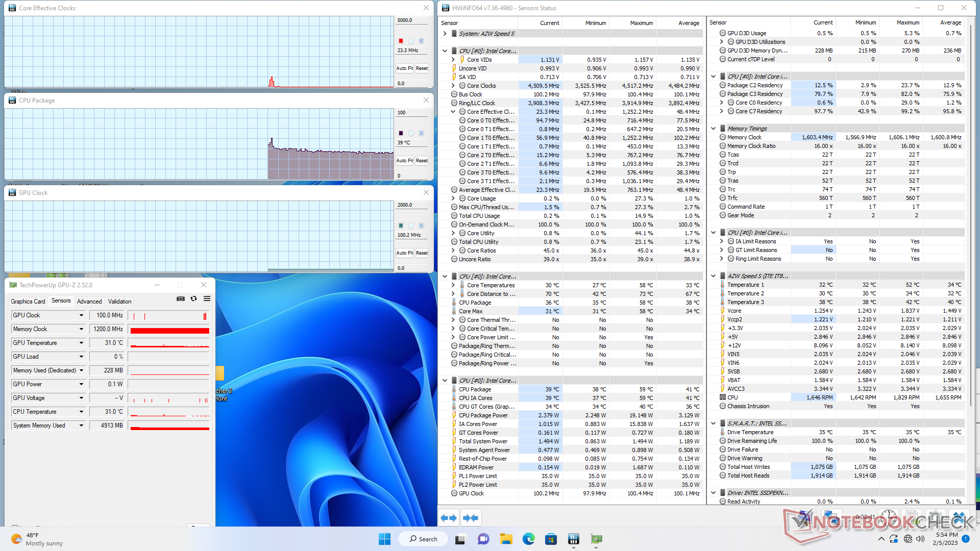Click the TechPowerUp GPU-Z title icon
Image resolution: width=980 pixels, height=551 pixels.
(13, 285)
